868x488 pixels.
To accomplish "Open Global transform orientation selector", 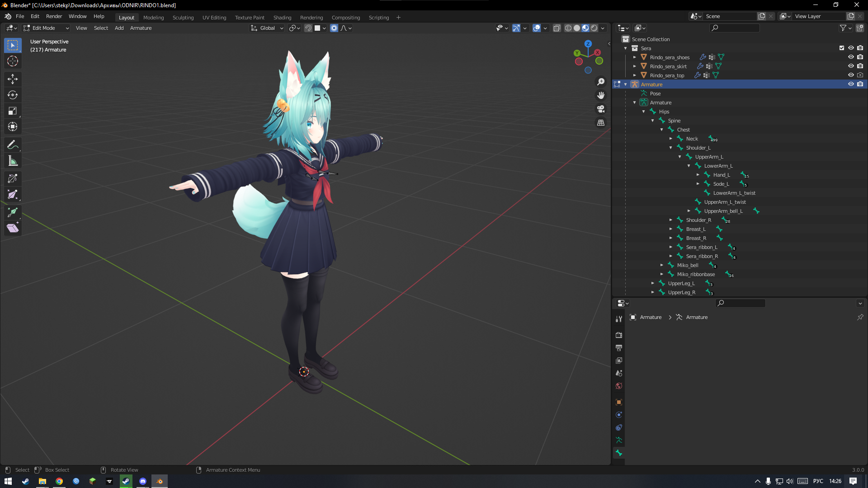I will [x=267, y=28].
